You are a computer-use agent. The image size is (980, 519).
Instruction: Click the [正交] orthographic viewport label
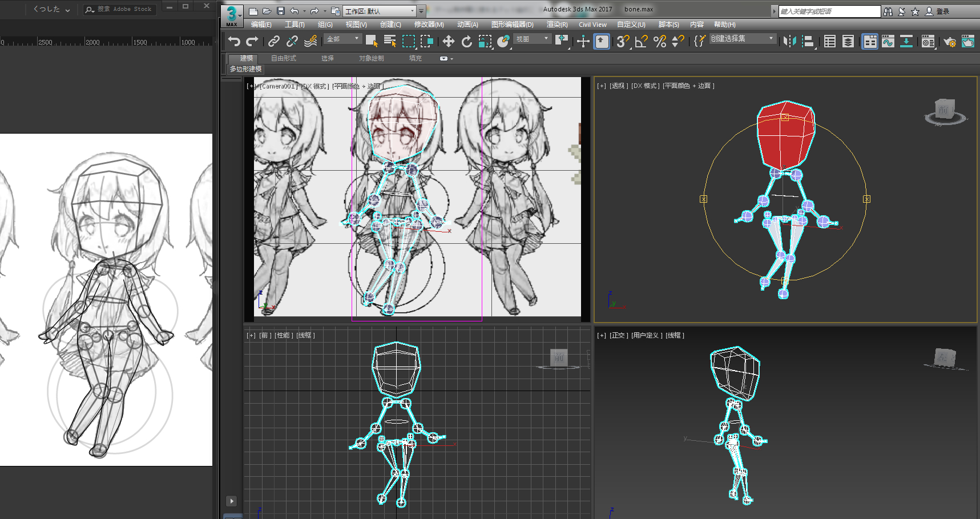(619, 335)
